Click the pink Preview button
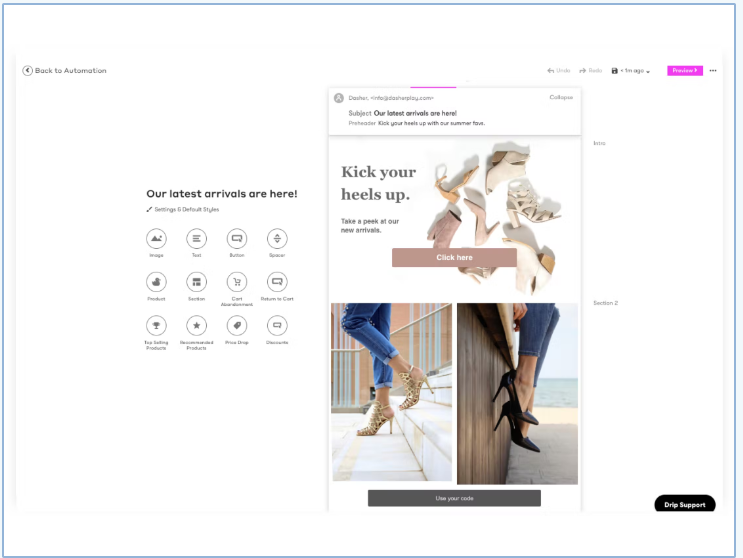 pos(685,71)
